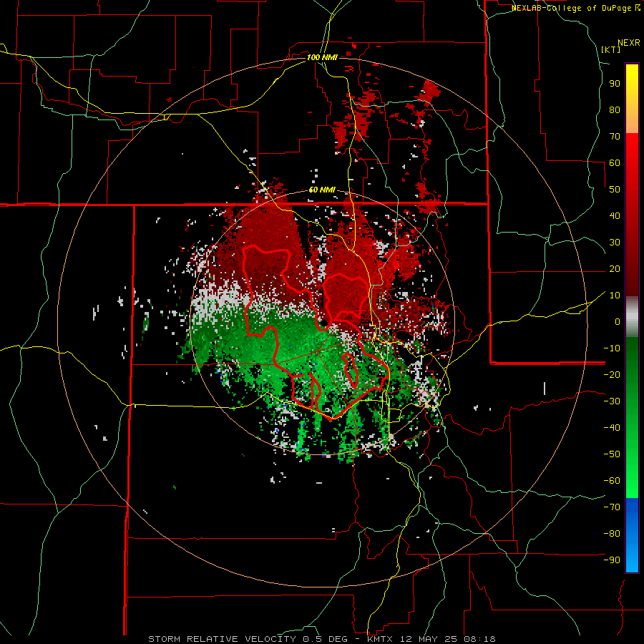
Task: Click the -10 value on velocity scale
Action: 612,348
